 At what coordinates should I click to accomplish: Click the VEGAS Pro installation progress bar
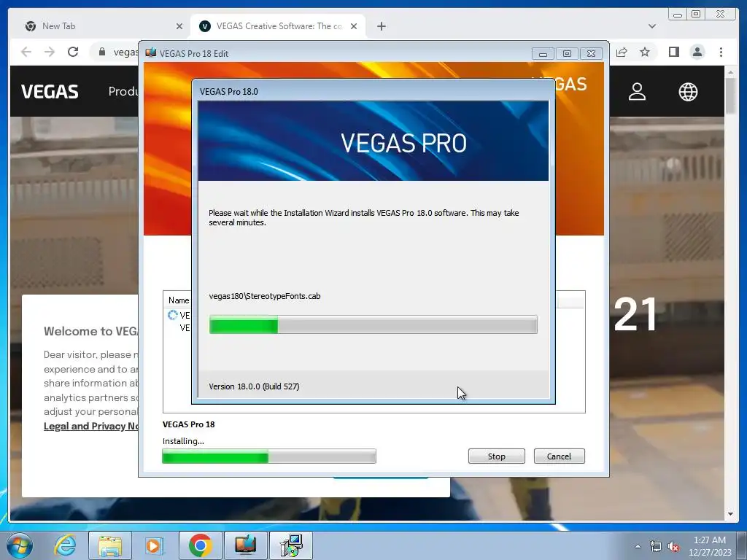[373, 324]
